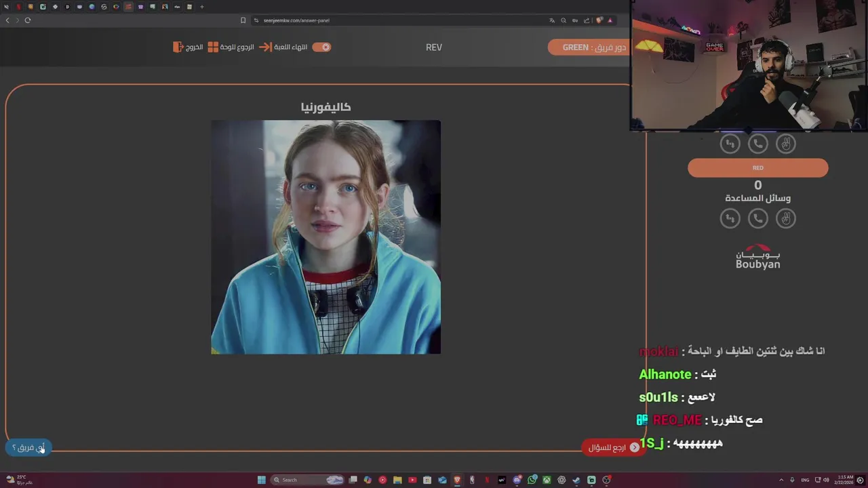Click the streamer webcam overlay
The width and height of the screenshot is (868, 488).
pyautogui.click(x=749, y=65)
